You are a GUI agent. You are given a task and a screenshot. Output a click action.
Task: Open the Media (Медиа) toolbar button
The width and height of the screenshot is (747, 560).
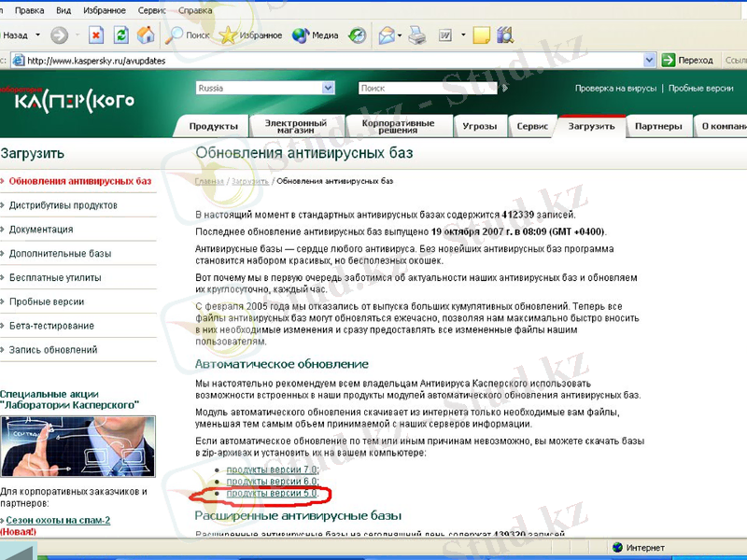pos(315,35)
